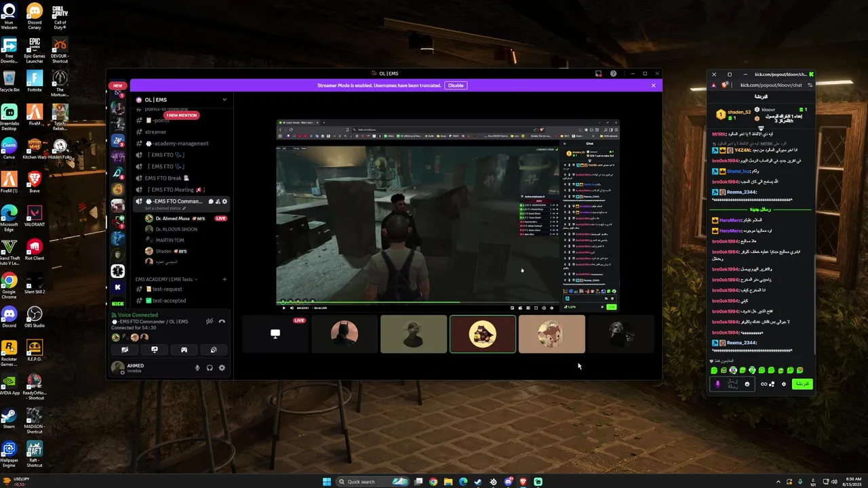868x488 pixels.
Task: Open Discord from the taskbar
Action: [508, 482]
